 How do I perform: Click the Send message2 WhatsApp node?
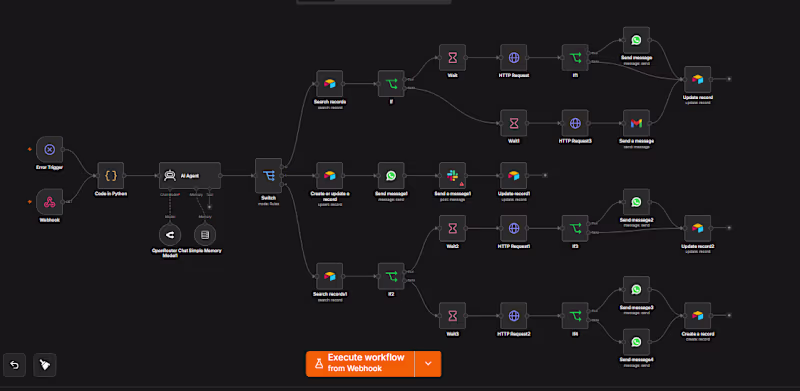point(636,202)
